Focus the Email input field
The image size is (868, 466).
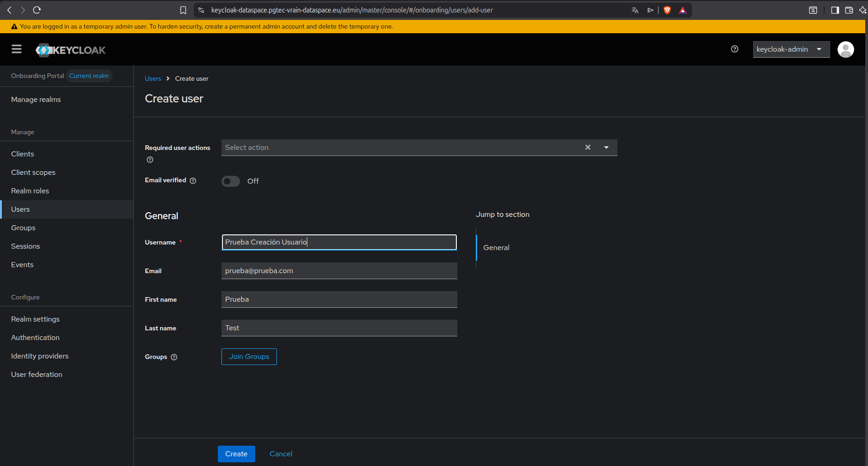339,271
